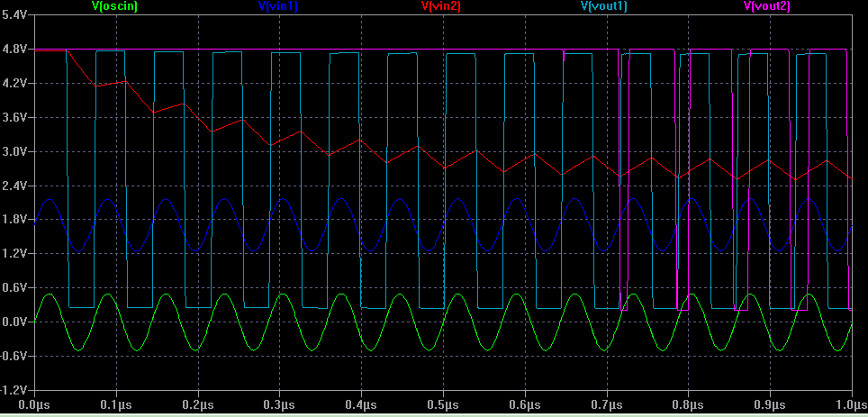Screen dimensions: 868x417
Task: Click the 0.0V vertical axis label
Action: point(14,322)
